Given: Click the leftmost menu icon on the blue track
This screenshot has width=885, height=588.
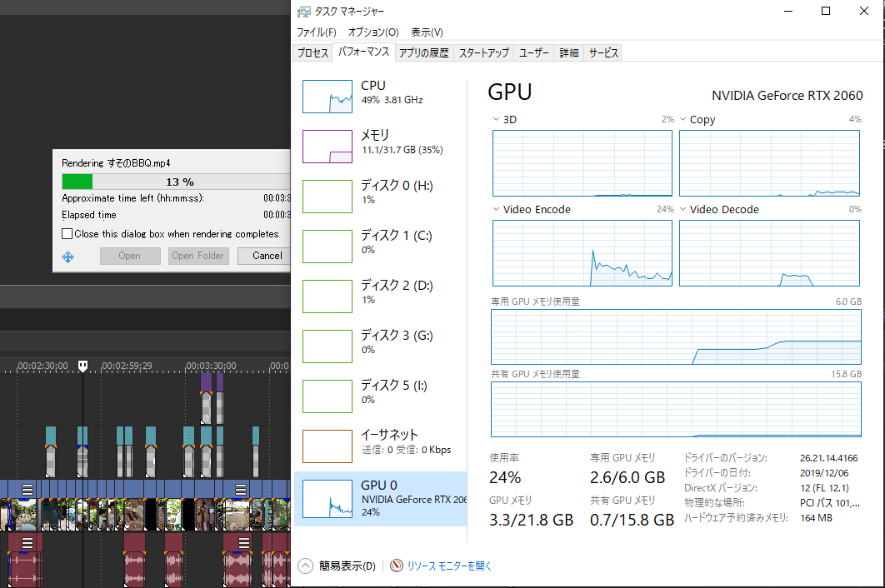Looking at the screenshot, I should [x=27, y=489].
